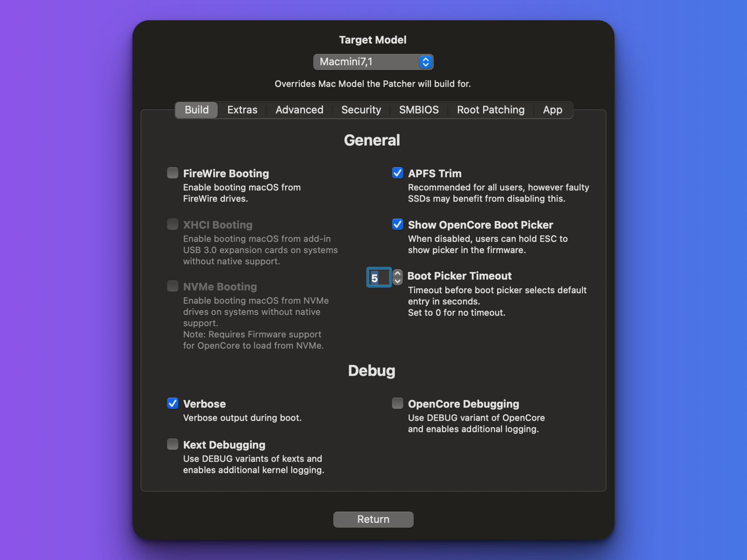Click the 'Verbose output during boot.' description
This screenshot has width=747, height=560.
click(242, 418)
